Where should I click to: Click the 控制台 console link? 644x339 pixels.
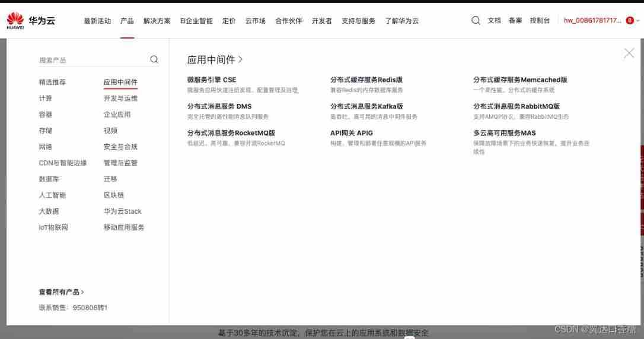[x=540, y=21]
